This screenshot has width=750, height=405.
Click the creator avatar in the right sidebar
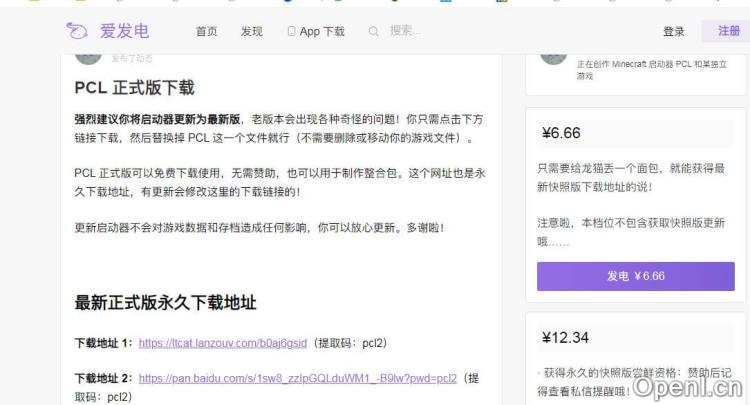click(x=553, y=54)
